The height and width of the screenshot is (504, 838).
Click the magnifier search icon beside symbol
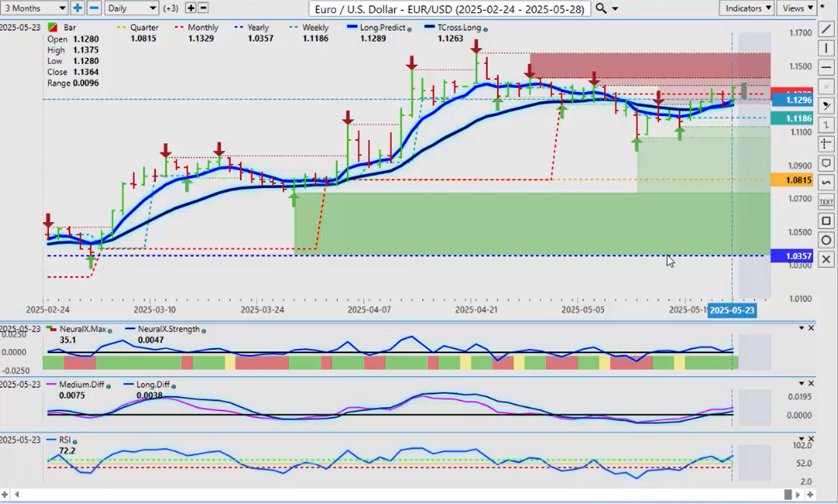coord(602,8)
